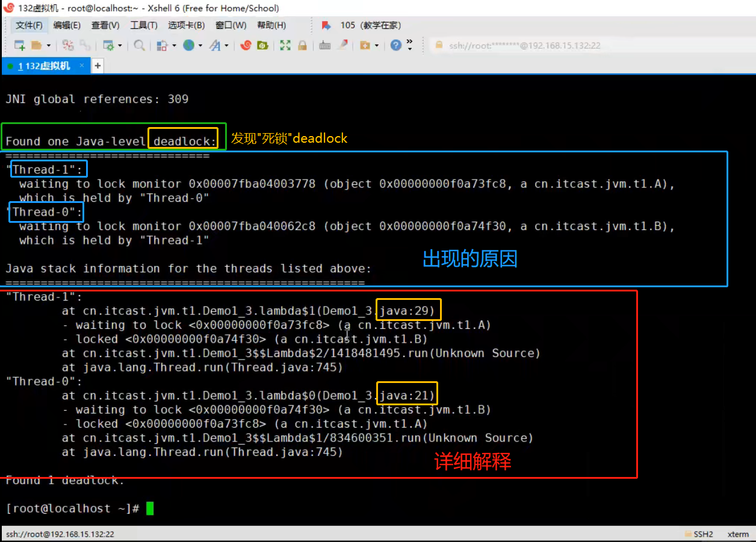756x542 pixels.
Task: Click the address bar lock icon
Action: (439, 45)
